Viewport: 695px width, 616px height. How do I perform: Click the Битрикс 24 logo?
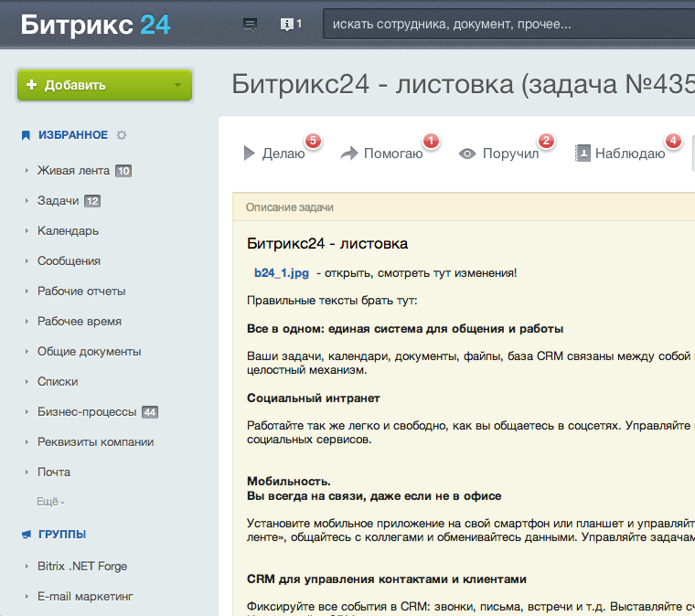95,25
